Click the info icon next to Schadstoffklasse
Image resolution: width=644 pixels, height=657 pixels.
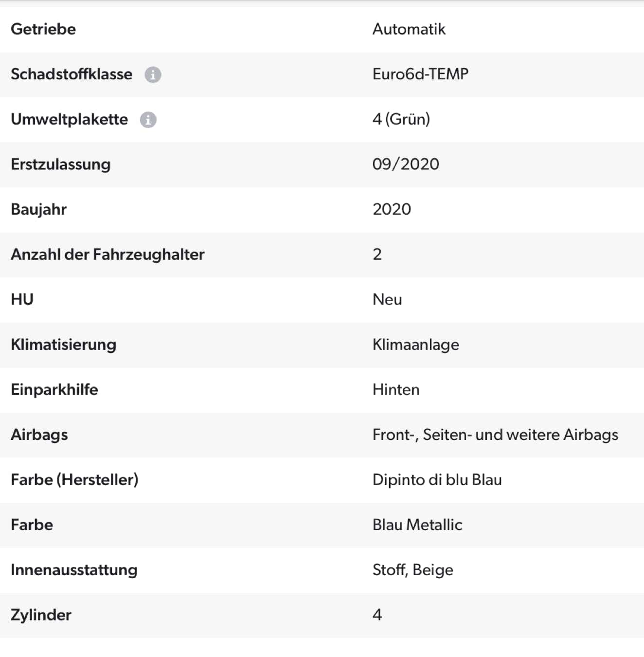(153, 74)
